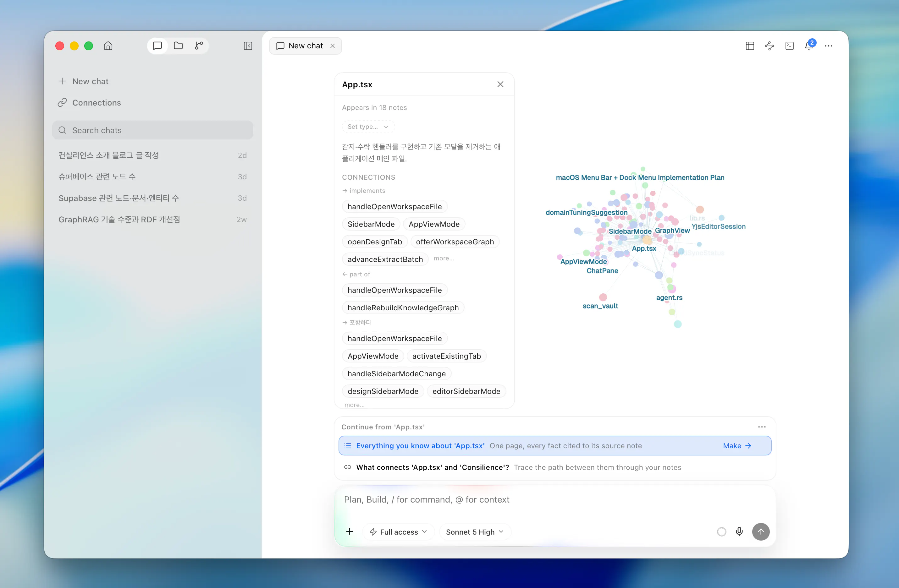Viewport: 899px width, 588px height.
Task: Click the offerWorkspaceGraph chip
Action: 455,242
